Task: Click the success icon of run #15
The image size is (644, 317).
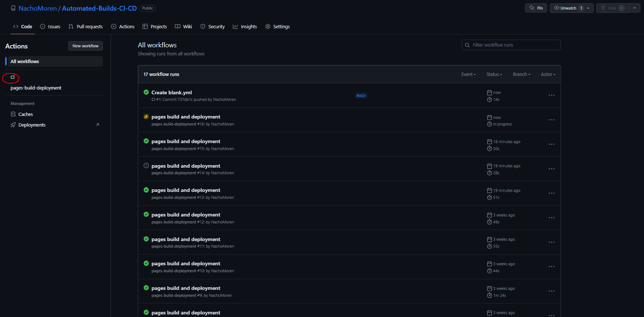Action: point(146,141)
